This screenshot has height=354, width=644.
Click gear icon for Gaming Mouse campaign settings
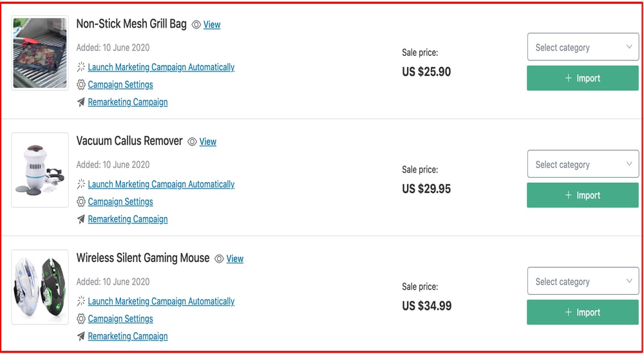pyautogui.click(x=81, y=319)
